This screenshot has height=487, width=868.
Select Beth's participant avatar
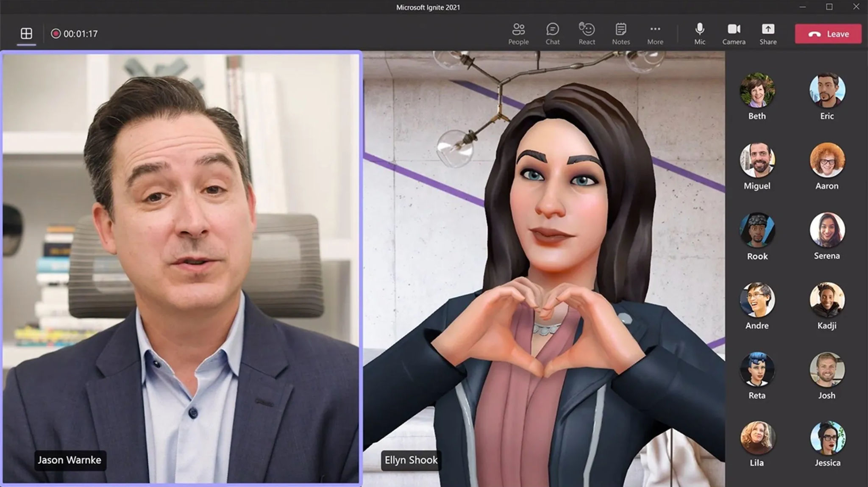point(757,90)
